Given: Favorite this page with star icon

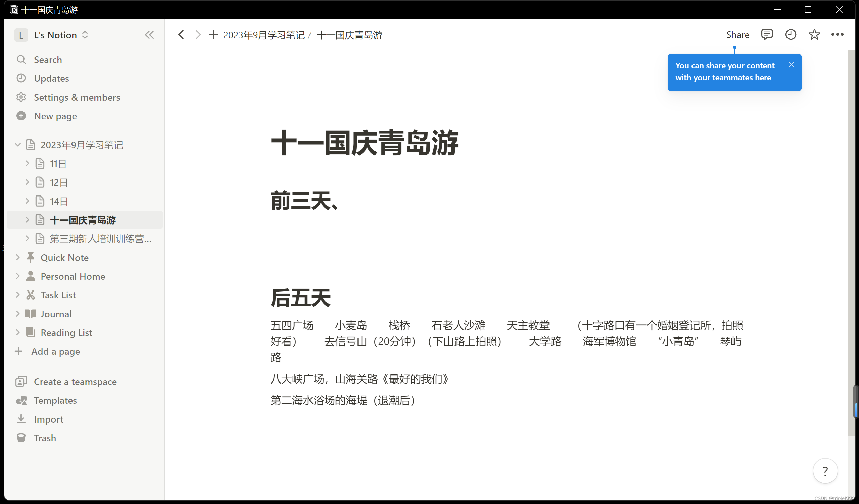Looking at the screenshot, I should click(814, 35).
